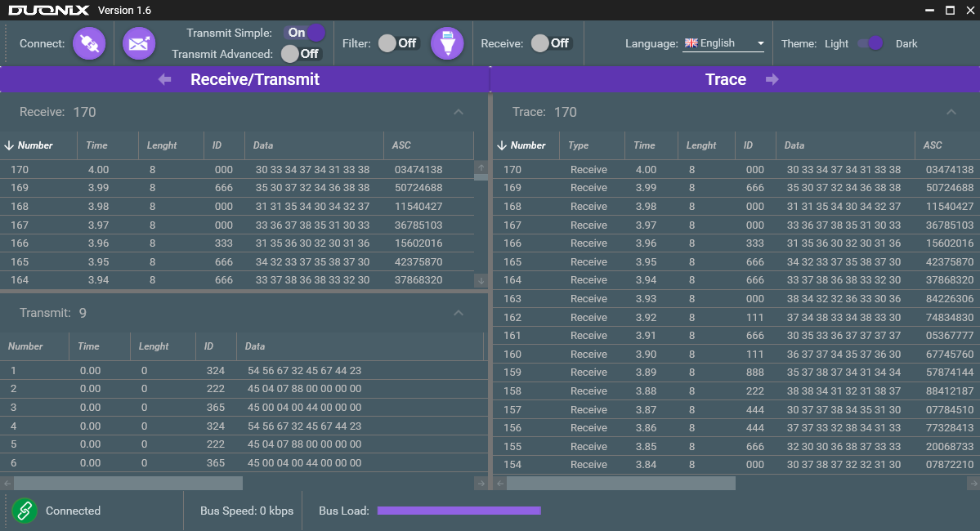
Task: Collapse the Trace panel chevron
Action: click(951, 112)
